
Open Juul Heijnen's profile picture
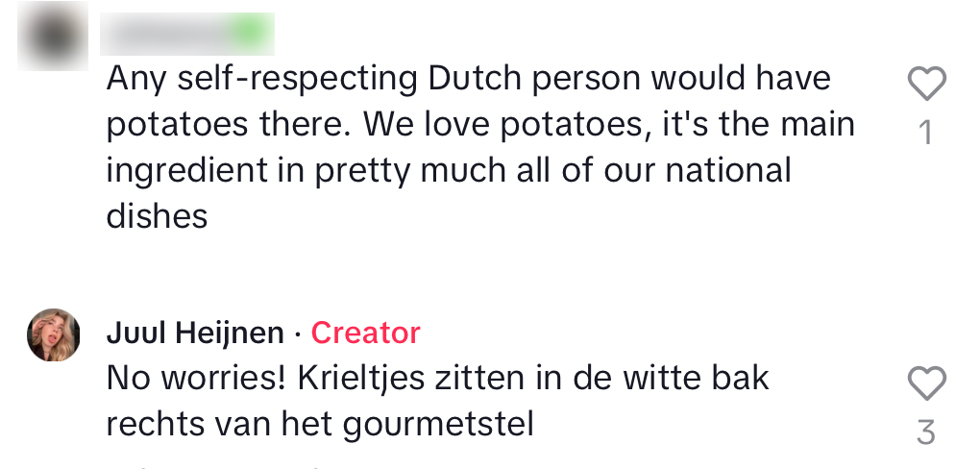click(x=54, y=335)
